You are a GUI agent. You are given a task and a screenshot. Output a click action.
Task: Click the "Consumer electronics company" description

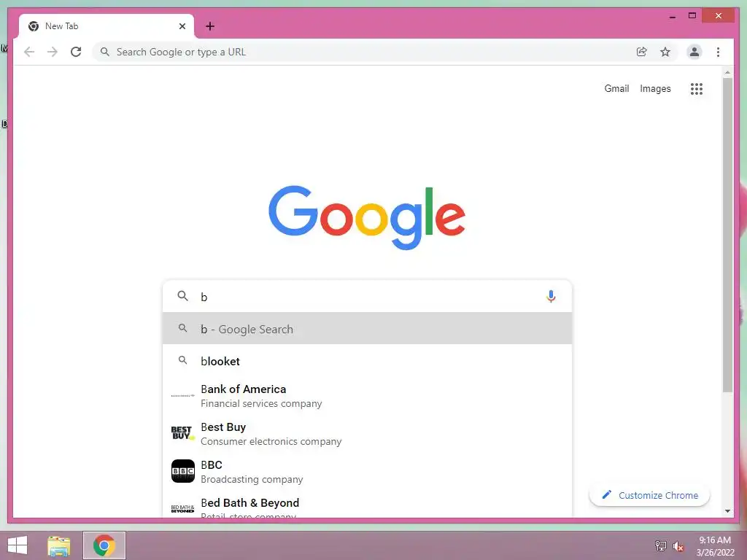pyautogui.click(x=271, y=441)
